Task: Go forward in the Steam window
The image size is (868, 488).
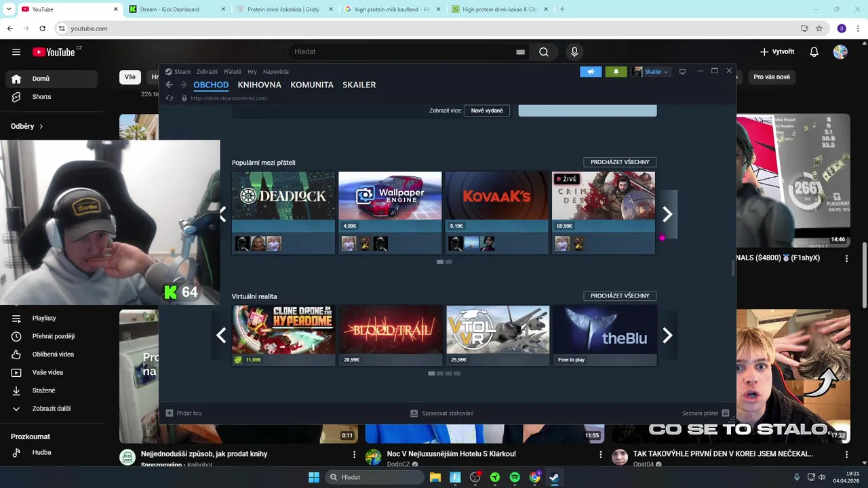Action: coord(183,85)
